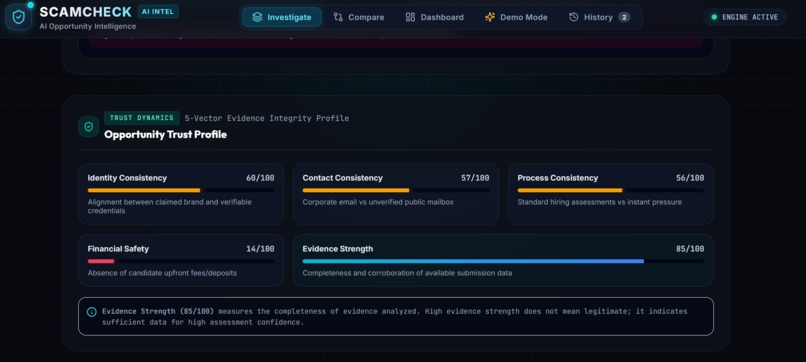Click the 85/100 score in Evidence Strength card
This screenshot has height=362, width=806.
(690, 249)
